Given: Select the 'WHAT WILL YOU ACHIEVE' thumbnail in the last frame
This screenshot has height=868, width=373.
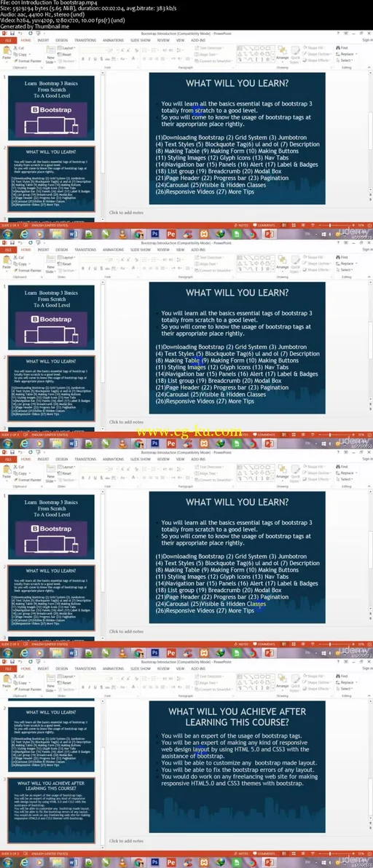Looking at the screenshot, I should (x=51, y=811).
